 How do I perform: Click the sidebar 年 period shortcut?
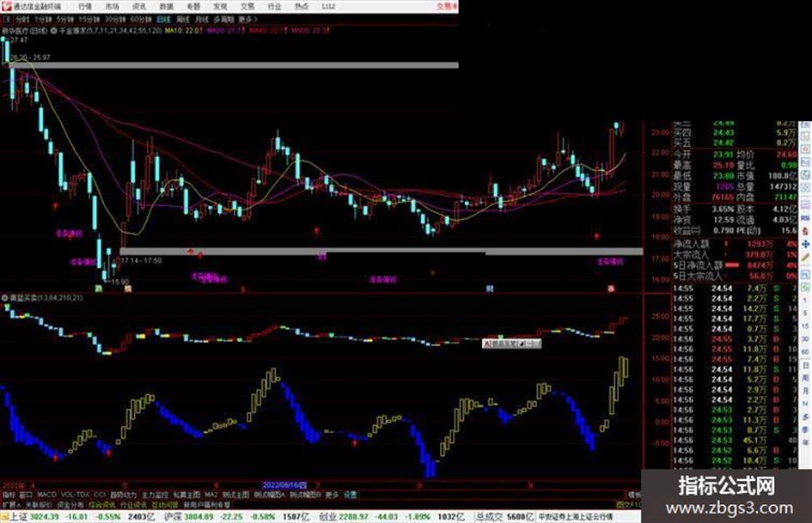click(x=805, y=443)
